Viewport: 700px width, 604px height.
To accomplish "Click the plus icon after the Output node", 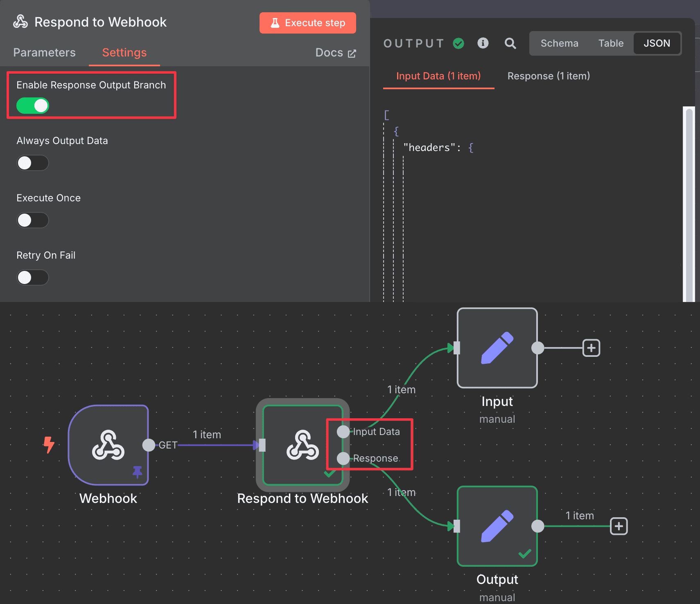I will [x=619, y=526].
